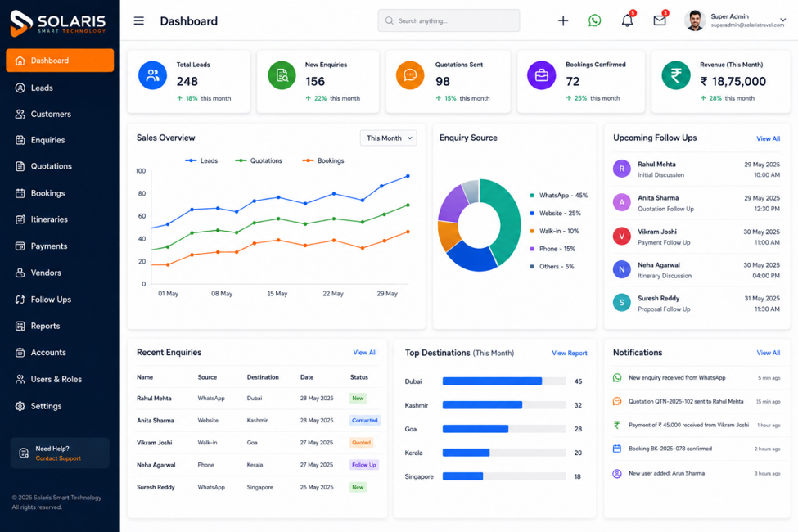The width and height of the screenshot is (798, 532).
Task: Open Vikram Joshi follow-up avatar
Action: coord(621,237)
